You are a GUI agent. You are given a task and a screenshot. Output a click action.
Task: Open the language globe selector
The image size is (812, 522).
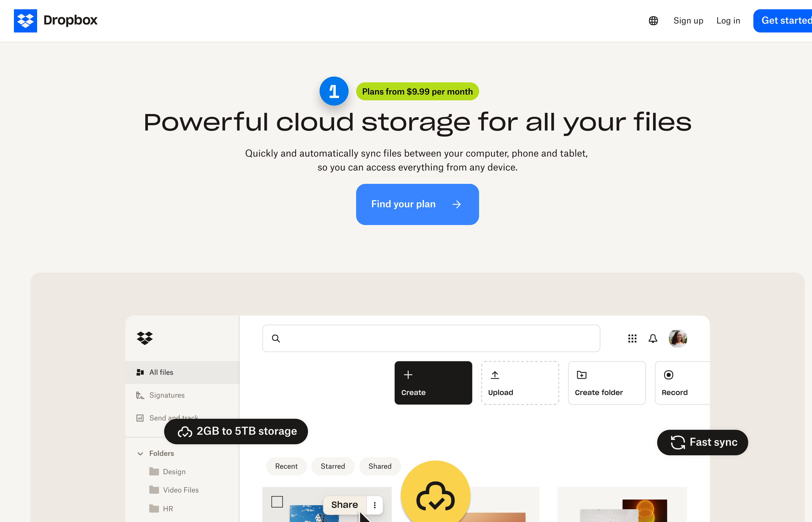tap(653, 21)
